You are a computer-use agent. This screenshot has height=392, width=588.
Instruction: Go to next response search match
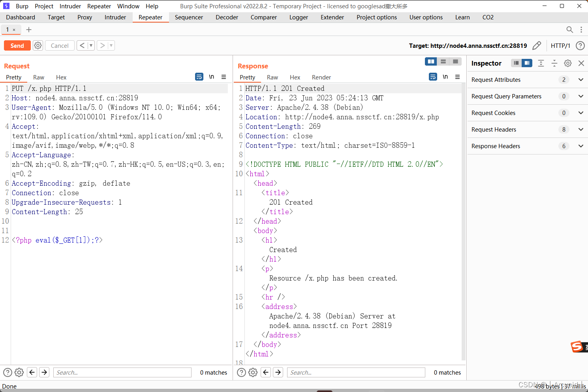click(278, 372)
